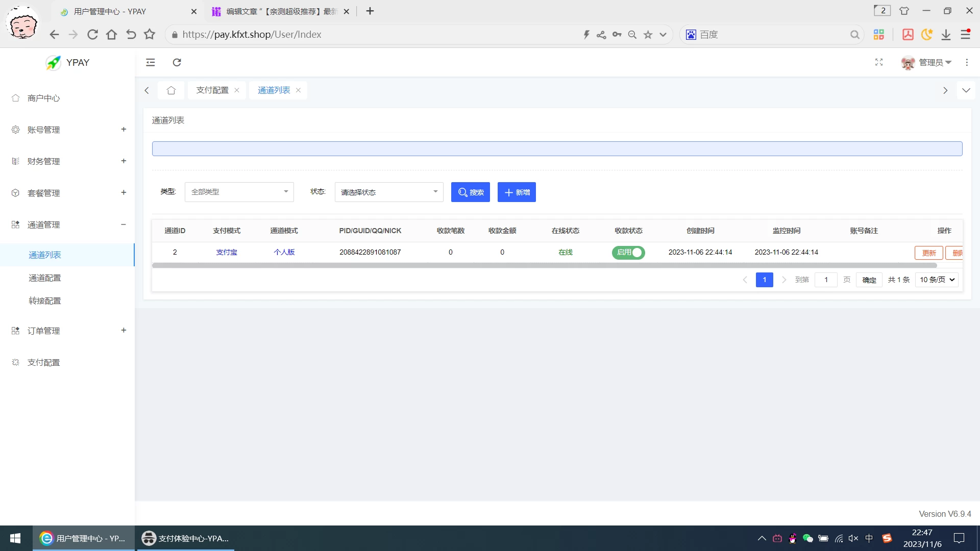This screenshot has height=551, width=980.
Task: Go to previous page arrow
Action: 745,280
